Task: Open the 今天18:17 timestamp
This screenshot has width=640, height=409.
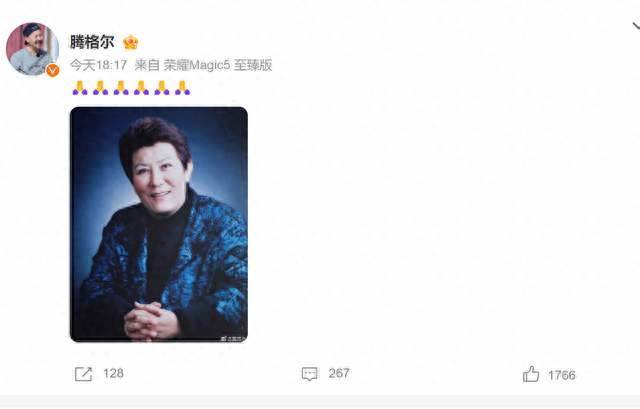Action: tap(98, 65)
